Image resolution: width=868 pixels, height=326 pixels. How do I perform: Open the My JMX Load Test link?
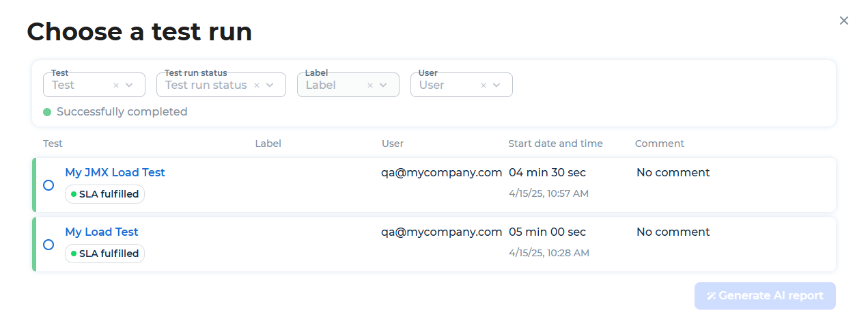point(115,172)
